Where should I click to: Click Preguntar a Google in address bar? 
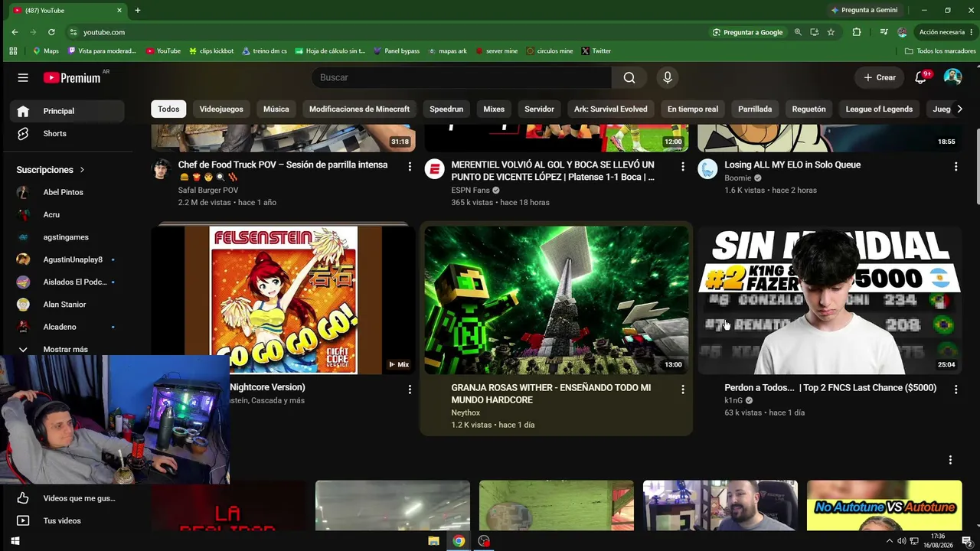tap(747, 32)
